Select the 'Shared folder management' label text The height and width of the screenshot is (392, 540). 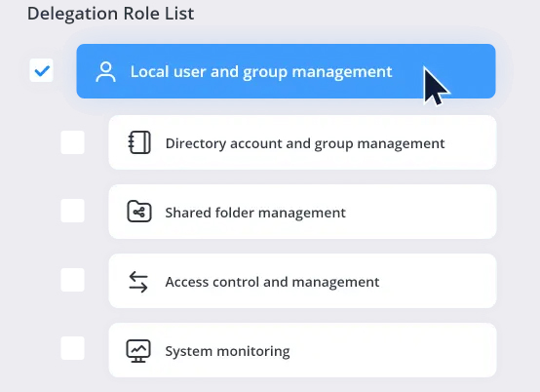[x=255, y=213]
